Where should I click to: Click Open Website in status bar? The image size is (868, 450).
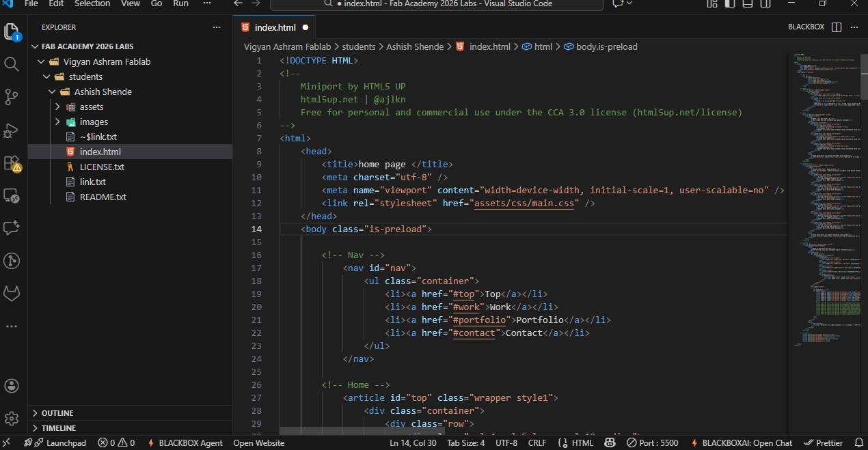(x=259, y=442)
